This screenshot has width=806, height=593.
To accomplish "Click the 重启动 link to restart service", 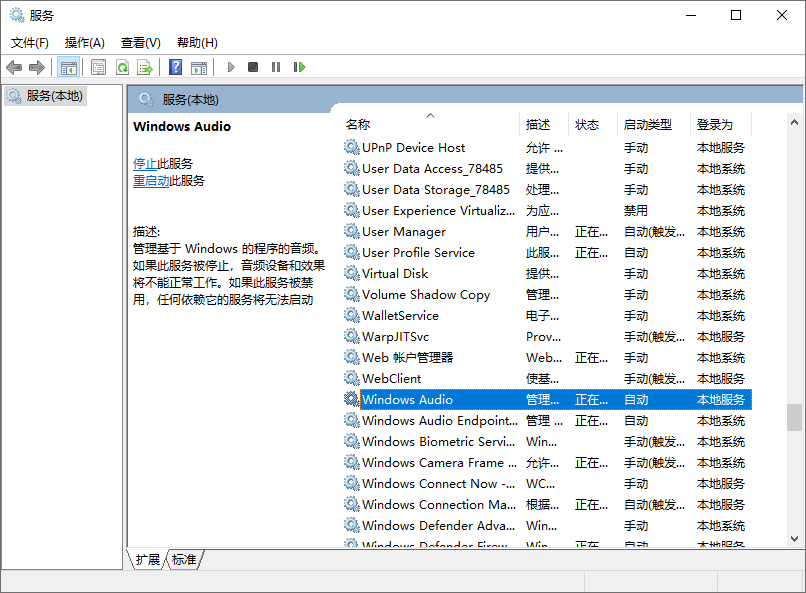I will (151, 181).
